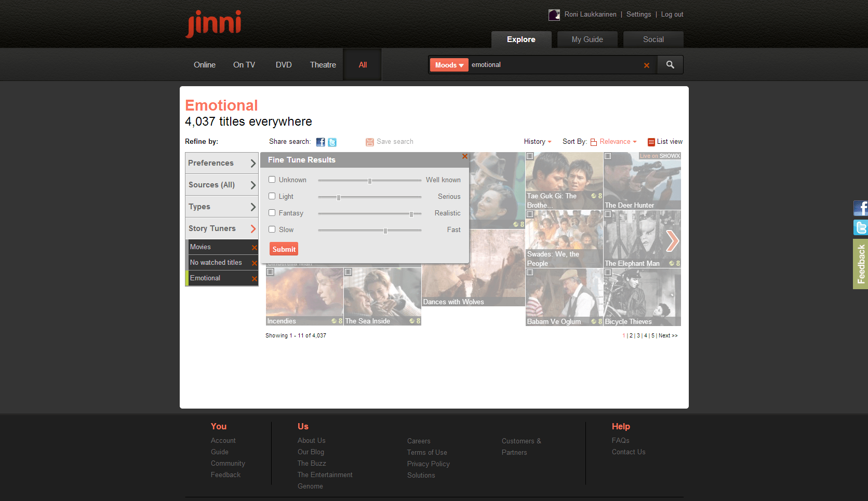The width and height of the screenshot is (868, 501).
Task: Click the user avatar next to Roni Laukkarinen
Action: [554, 15]
